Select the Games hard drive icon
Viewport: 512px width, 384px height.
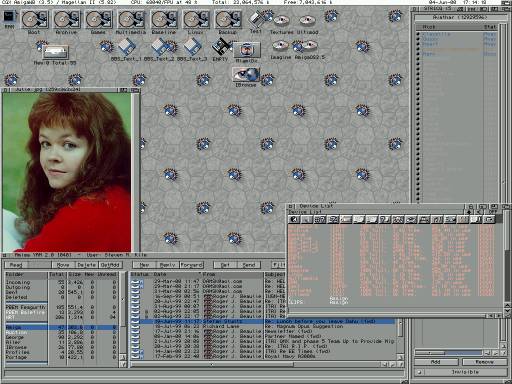98,19
